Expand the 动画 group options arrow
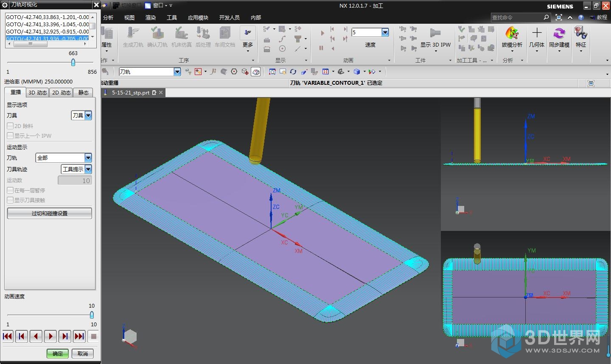 (389, 61)
